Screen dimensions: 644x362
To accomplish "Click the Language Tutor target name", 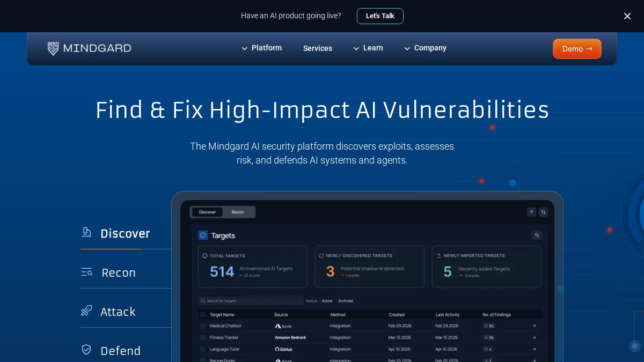I will pos(225,349).
